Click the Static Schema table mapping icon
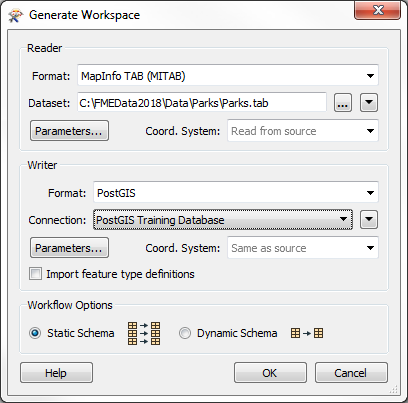Image resolution: width=408 pixels, height=403 pixels. [144, 333]
